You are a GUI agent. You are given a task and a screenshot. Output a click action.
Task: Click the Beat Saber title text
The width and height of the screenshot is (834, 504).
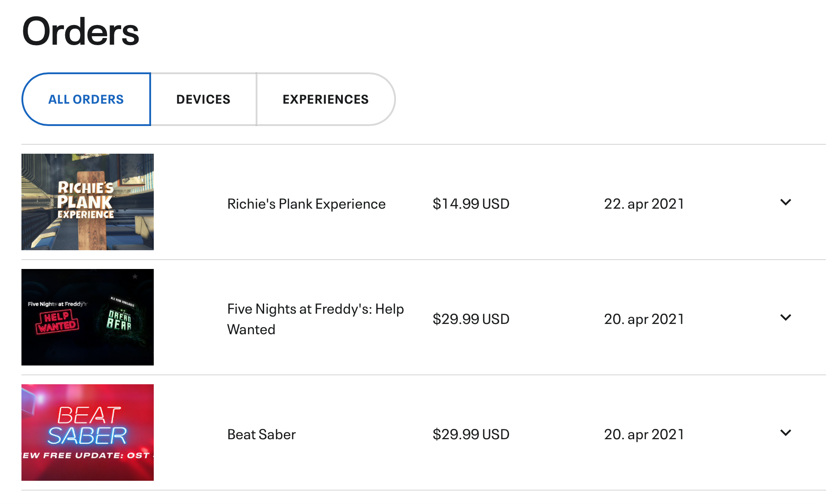pos(261,434)
